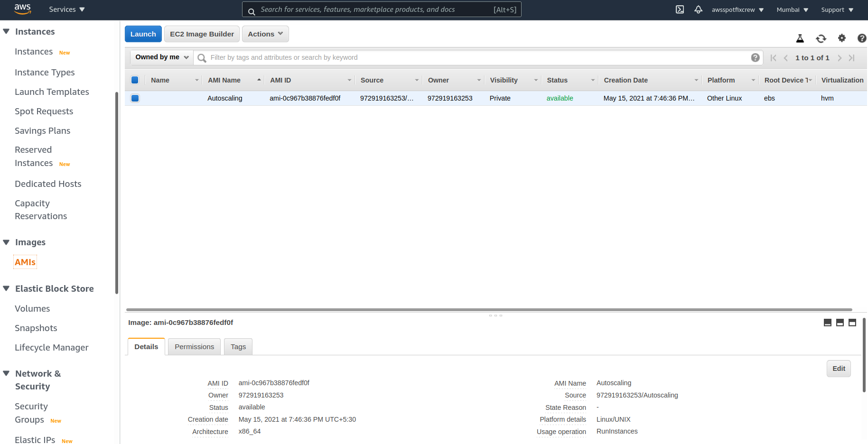Click the sidebar vertical scrollbar
868x444 pixels.
click(117, 193)
